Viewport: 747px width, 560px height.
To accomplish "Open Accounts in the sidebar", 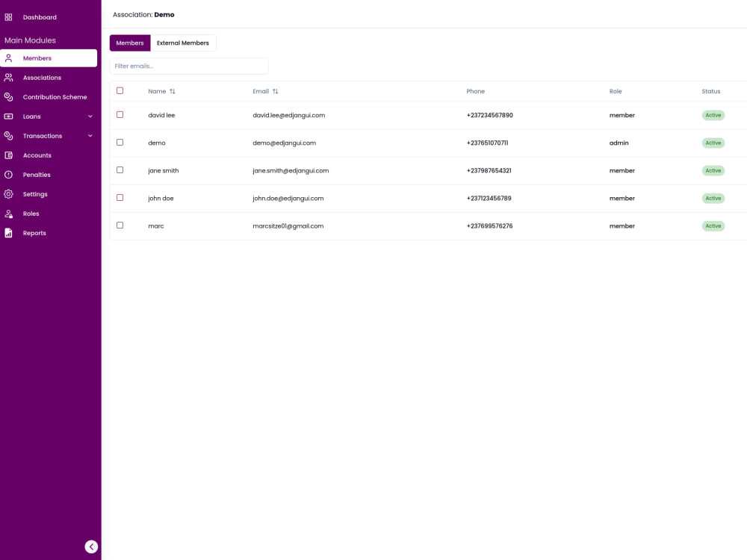I will point(37,155).
